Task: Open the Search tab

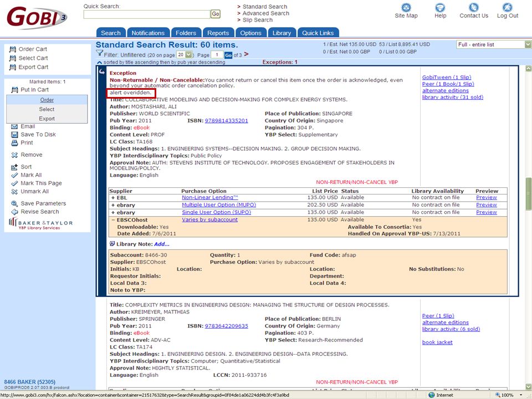Action: click(111, 33)
